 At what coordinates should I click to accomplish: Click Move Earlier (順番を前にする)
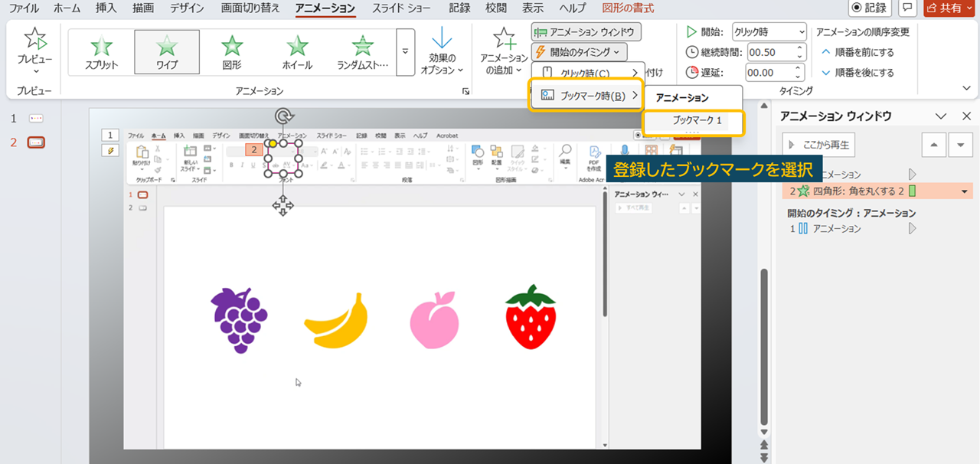857,52
